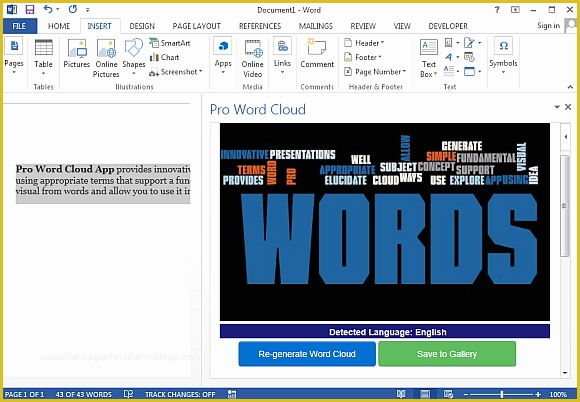This screenshot has height=402, width=580.
Task: Open Word Help question mark
Action: coord(497,10)
